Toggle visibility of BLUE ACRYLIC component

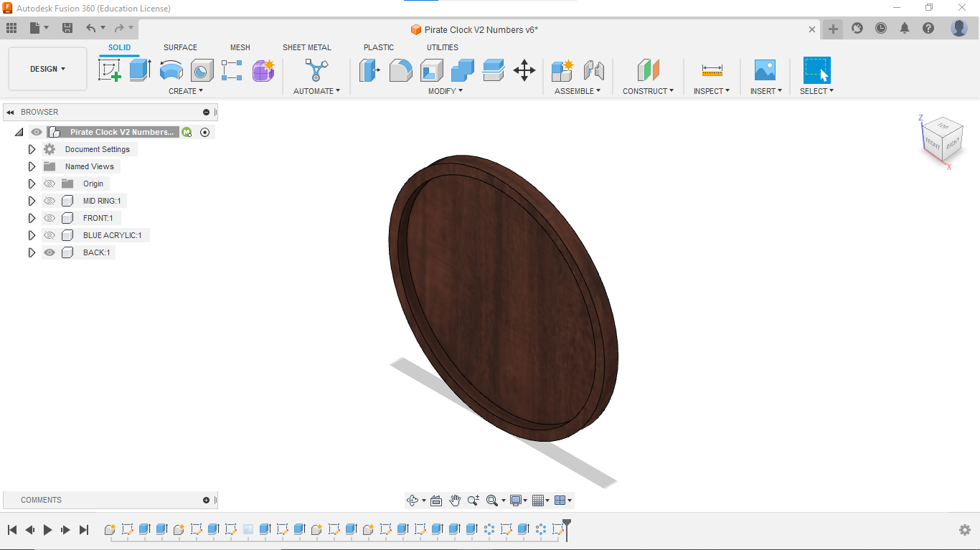(x=50, y=235)
